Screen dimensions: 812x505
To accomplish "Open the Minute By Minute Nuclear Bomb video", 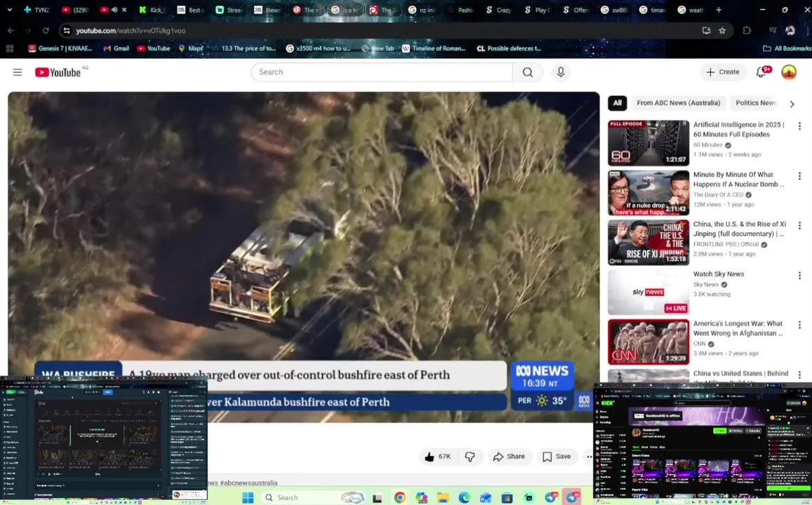I will point(648,192).
